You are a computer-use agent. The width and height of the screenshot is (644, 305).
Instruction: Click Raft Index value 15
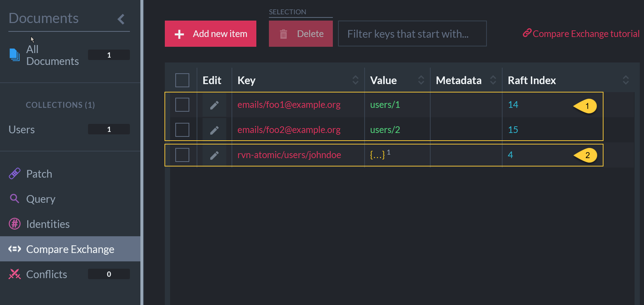[x=513, y=130]
